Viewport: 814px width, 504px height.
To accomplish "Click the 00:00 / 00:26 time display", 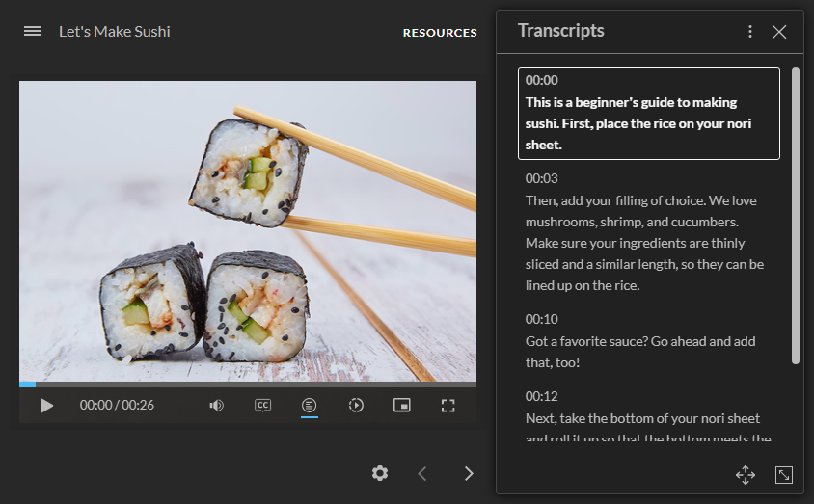I will [x=117, y=405].
